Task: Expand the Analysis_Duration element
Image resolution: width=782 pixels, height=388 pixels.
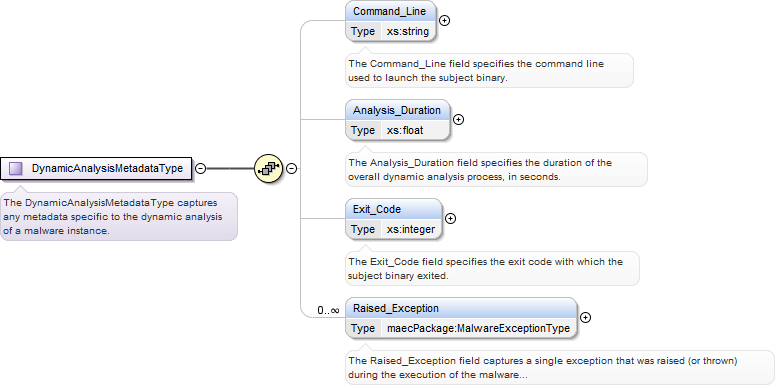Action: (458, 120)
